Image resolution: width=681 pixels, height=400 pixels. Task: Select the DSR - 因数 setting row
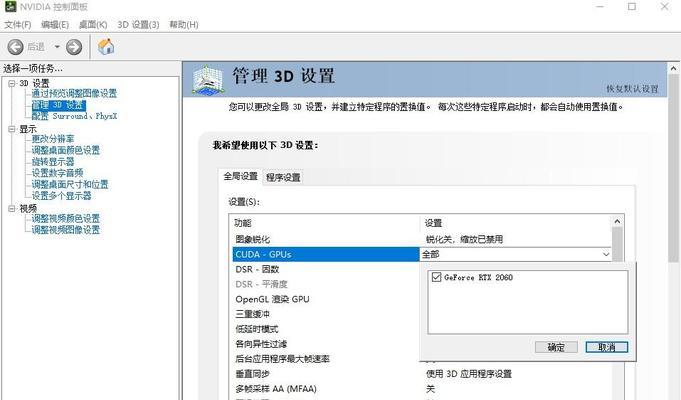(326, 269)
